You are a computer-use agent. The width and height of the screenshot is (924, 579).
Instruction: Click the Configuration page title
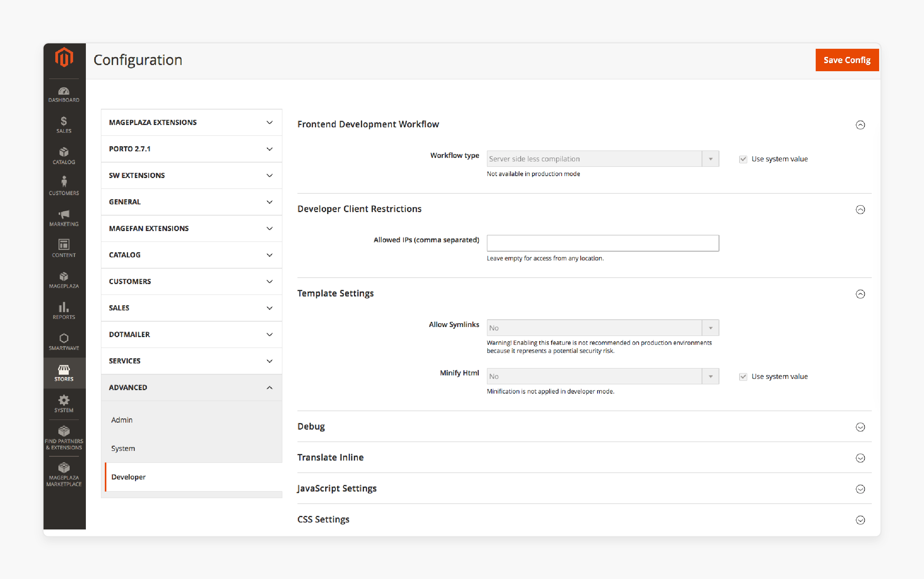pos(138,60)
